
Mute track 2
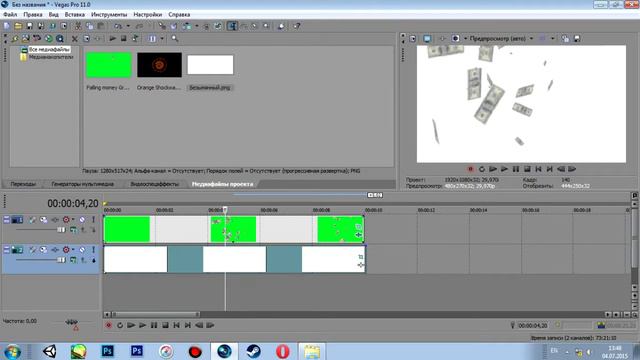[x=82, y=250]
